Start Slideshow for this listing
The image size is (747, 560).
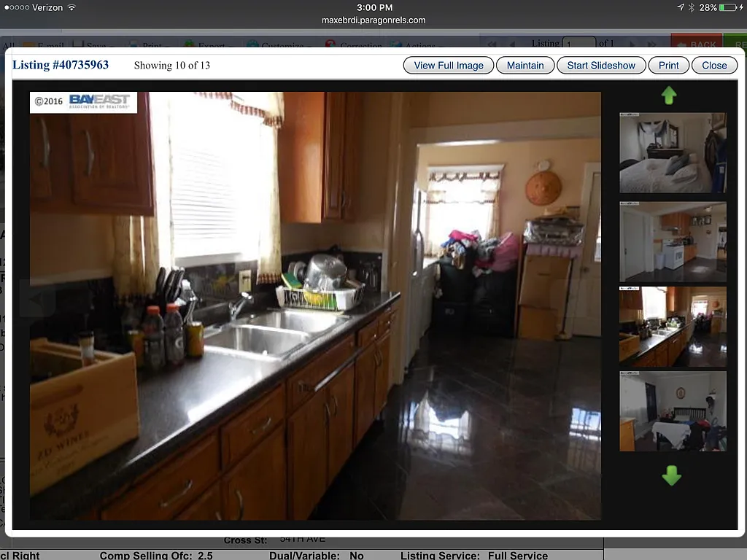pos(601,65)
